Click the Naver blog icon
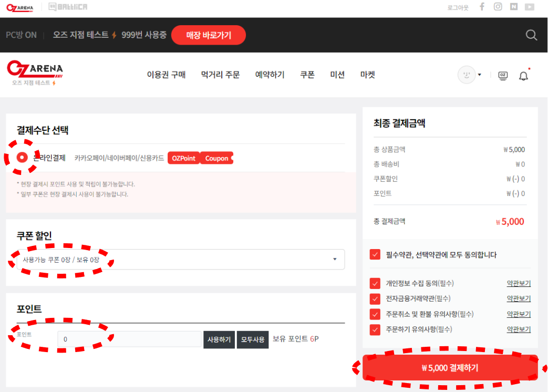The height and width of the screenshot is (392, 548). [513, 7]
